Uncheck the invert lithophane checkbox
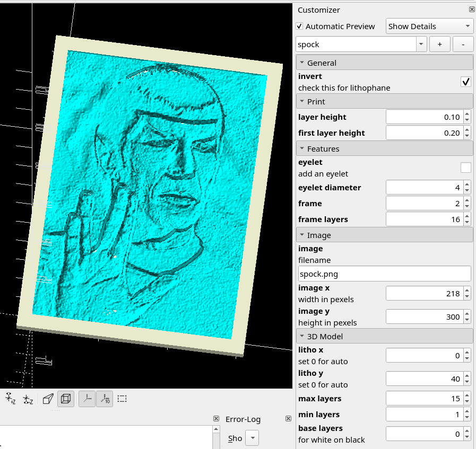This screenshot has height=449, width=476. click(x=465, y=82)
